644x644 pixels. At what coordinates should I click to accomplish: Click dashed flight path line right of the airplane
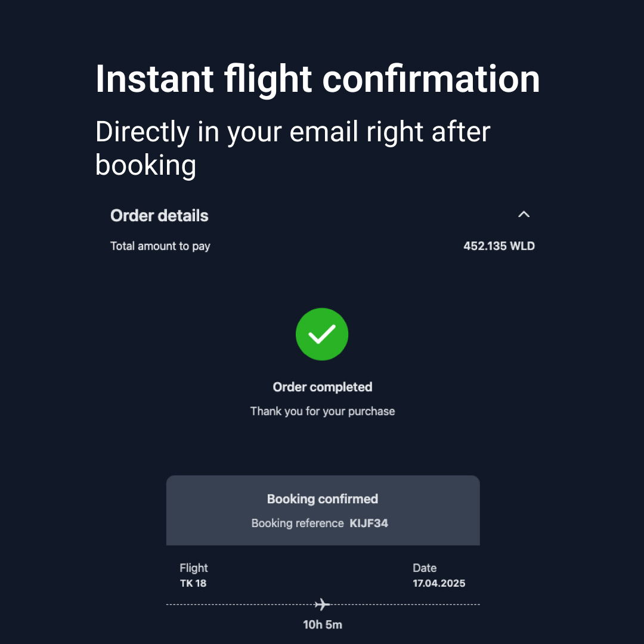click(x=405, y=605)
